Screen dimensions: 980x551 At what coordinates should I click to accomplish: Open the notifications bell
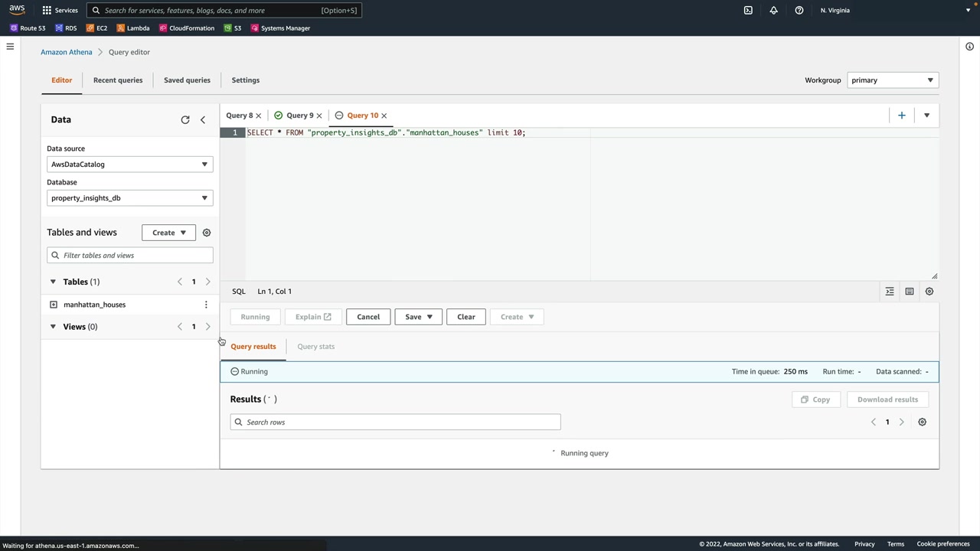[773, 10]
